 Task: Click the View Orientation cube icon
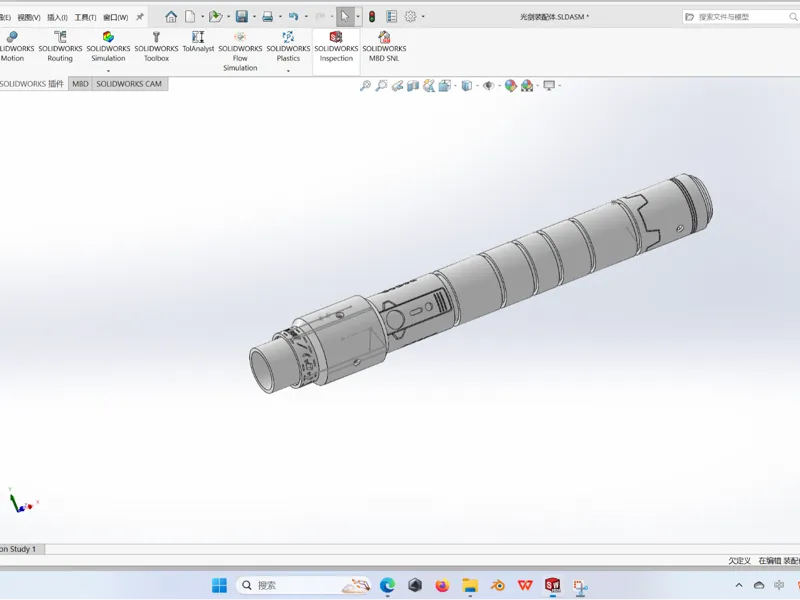[x=444, y=86]
